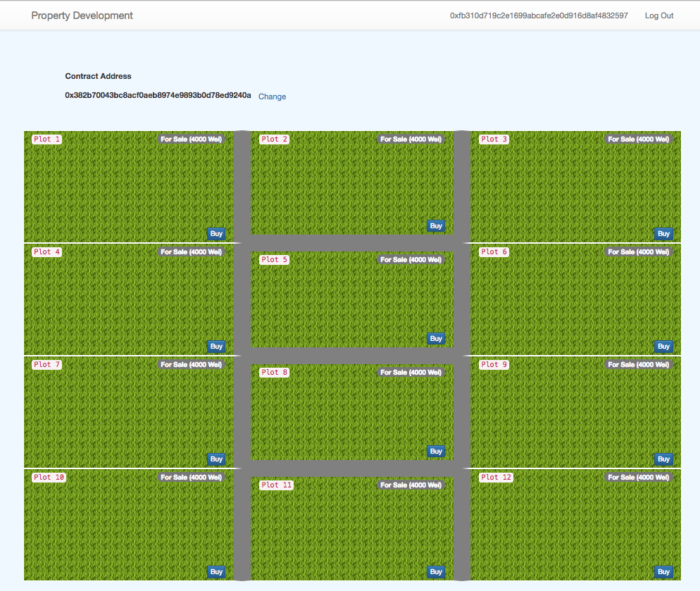The width and height of the screenshot is (700, 591).
Task: Click the Plot 3 label
Action: click(494, 139)
